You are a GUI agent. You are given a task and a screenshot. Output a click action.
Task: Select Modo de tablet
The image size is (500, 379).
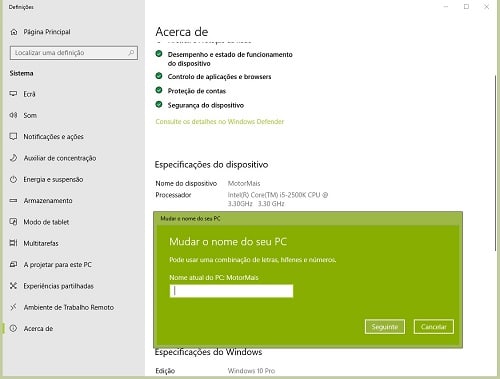pyautogui.click(x=46, y=222)
